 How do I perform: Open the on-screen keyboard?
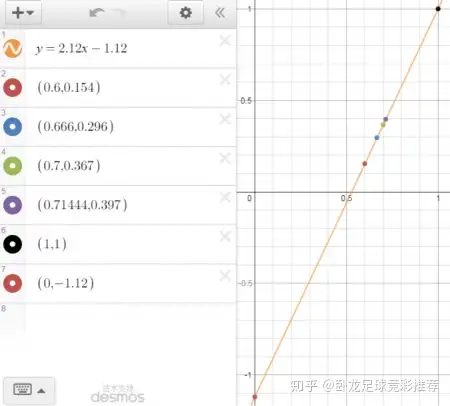click(23, 389)
